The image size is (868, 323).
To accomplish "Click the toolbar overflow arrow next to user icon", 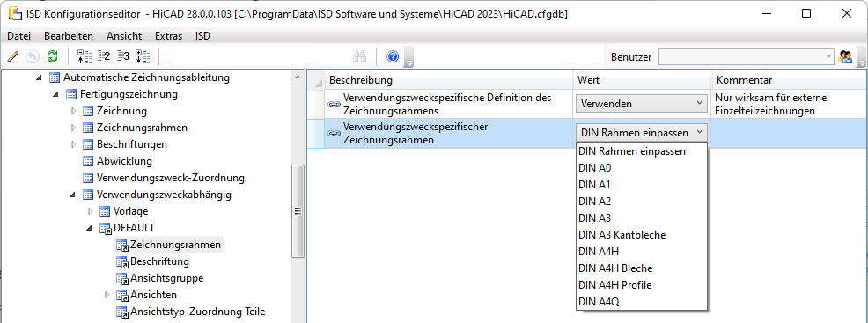I will pyautogui.click(x=861, y=57).
